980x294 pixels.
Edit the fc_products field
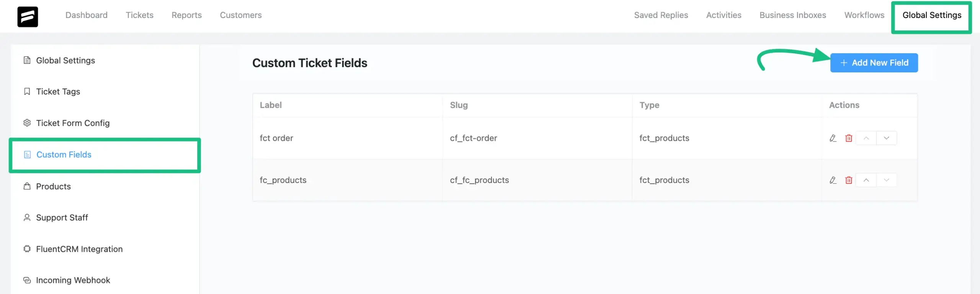[833, 180]
